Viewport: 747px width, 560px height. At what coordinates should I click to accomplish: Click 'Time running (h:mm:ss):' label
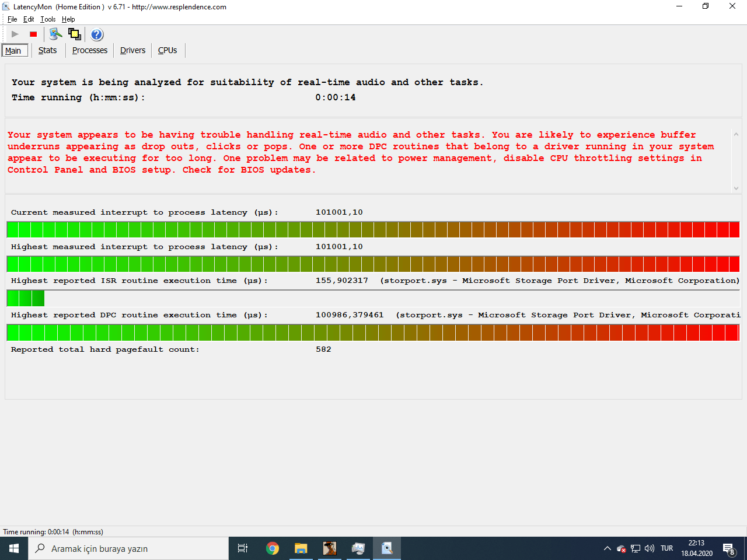coord(78,97)
